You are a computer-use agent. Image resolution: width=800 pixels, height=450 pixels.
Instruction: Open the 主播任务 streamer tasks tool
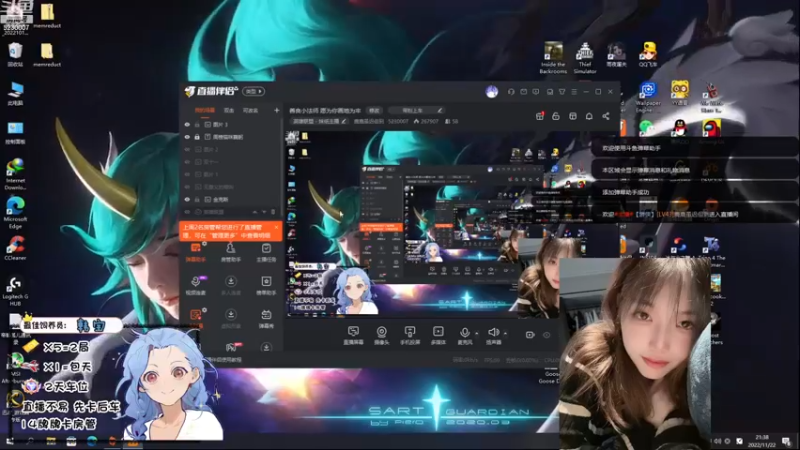click(266, 253)
